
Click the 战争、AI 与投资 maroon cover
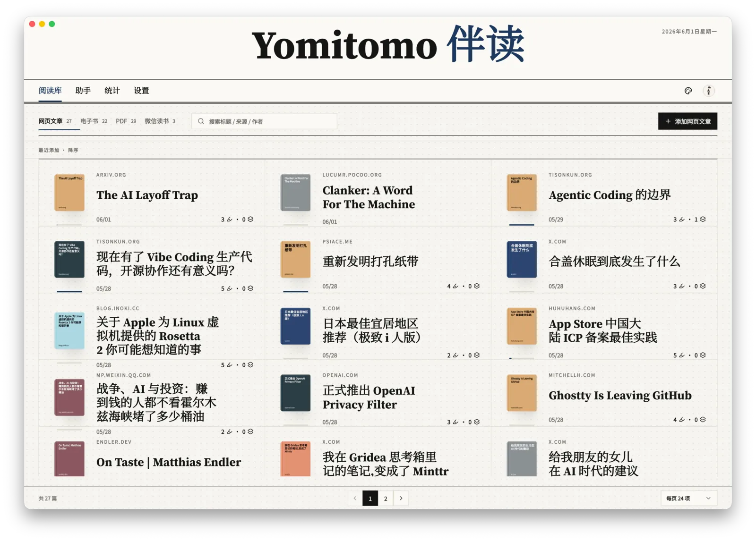(69, 397)
